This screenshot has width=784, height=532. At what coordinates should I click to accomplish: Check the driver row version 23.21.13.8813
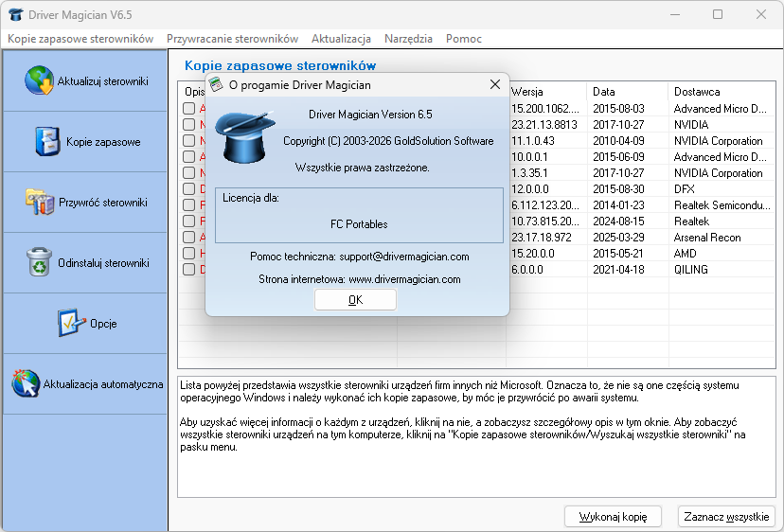pyautogui.click(x=189, y=125)
